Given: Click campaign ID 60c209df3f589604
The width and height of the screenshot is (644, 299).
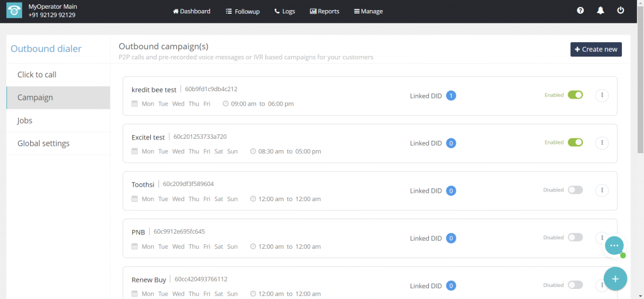Looking at the screenshot, I should pos(189,184).
